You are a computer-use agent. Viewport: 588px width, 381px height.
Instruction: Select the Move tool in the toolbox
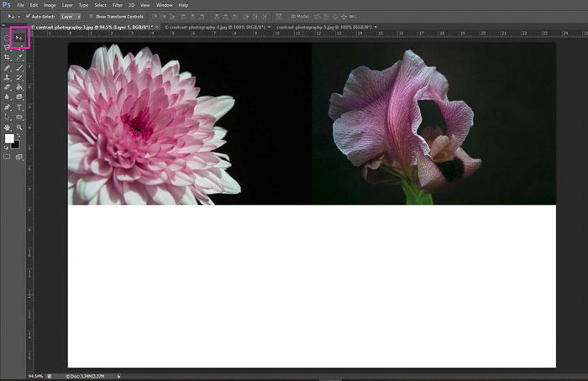point(18,38)
